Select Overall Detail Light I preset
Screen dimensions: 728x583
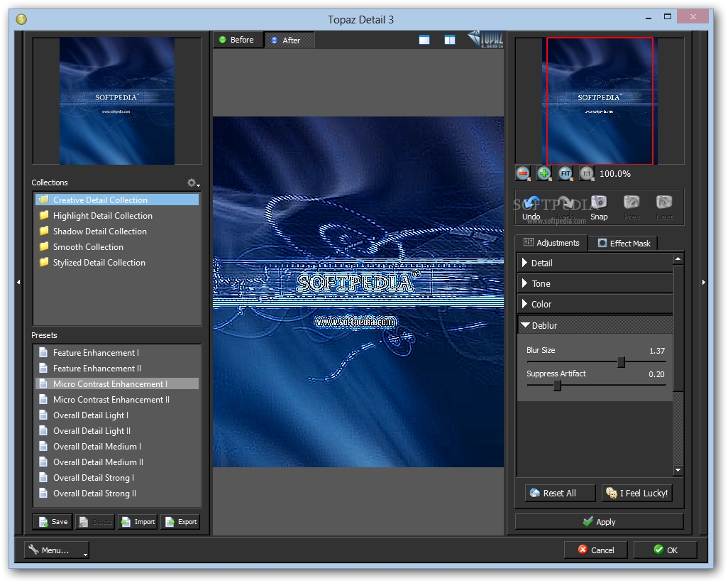(117, 415)
